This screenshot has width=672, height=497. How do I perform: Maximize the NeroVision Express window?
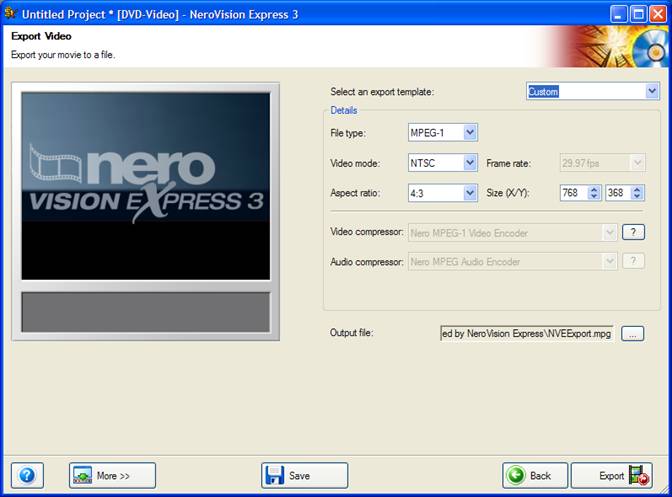pos(638,15)
